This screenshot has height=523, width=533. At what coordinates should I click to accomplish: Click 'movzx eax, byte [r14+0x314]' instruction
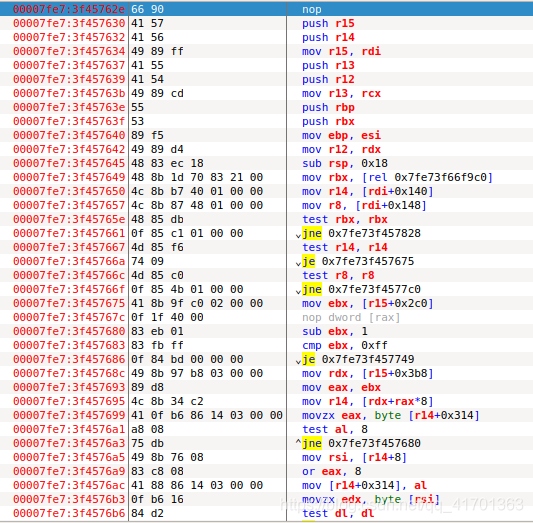click(391, 415)
